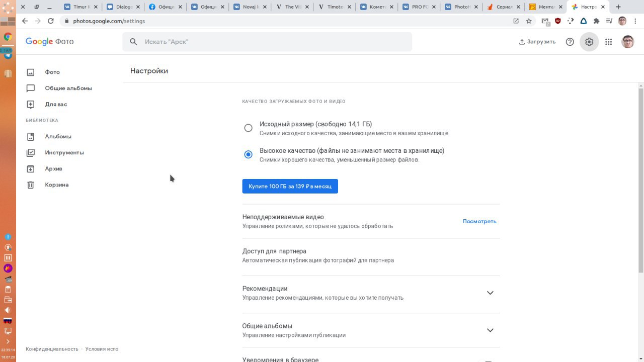
Task: Open the Конфиденциальность link
Action: tap(52, 349)
